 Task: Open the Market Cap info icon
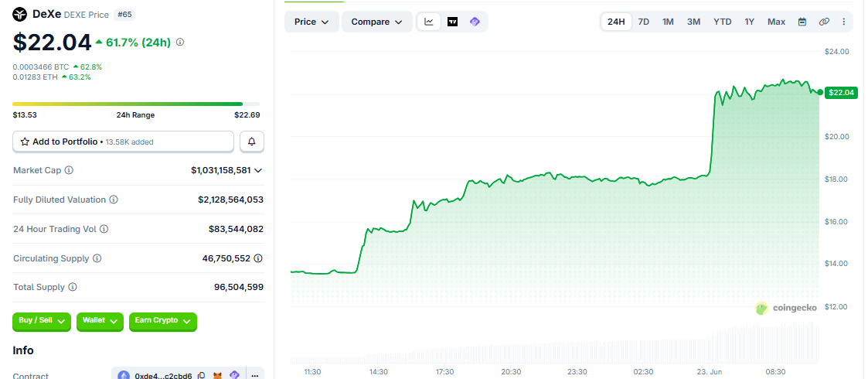[x=69, y=171]
